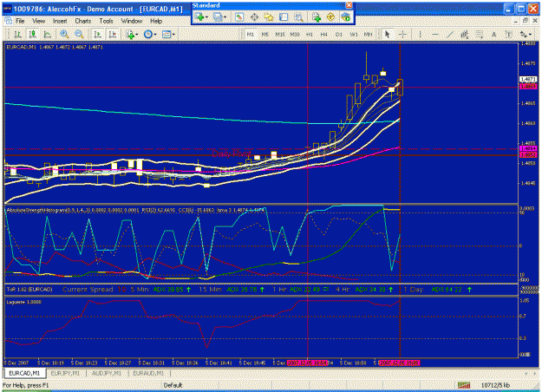
Task: Open the Tools menu
Action: [x=106, y=21]
